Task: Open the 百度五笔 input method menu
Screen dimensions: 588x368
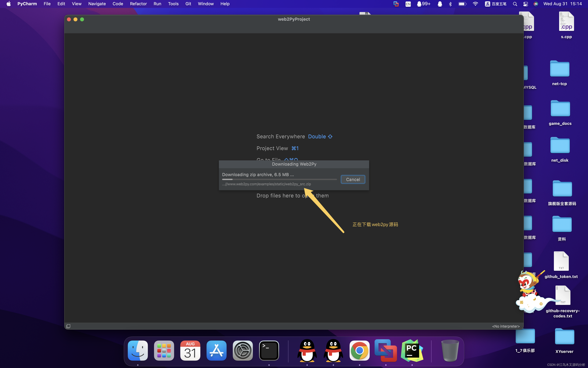Action: (496, 4)
